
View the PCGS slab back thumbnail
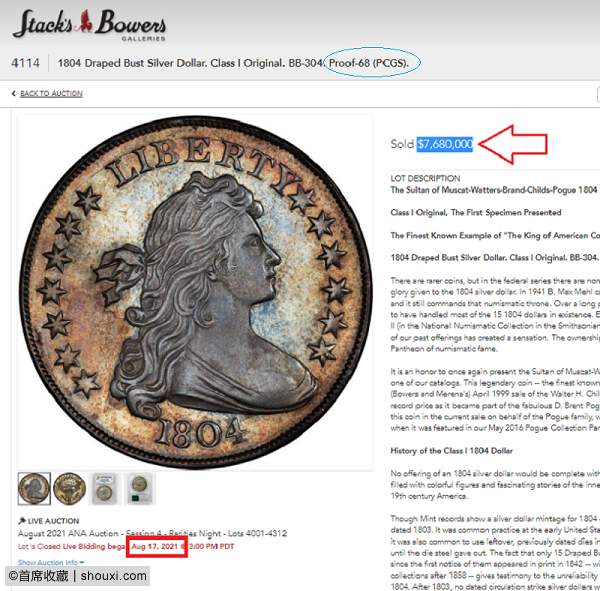click(140, 489)
